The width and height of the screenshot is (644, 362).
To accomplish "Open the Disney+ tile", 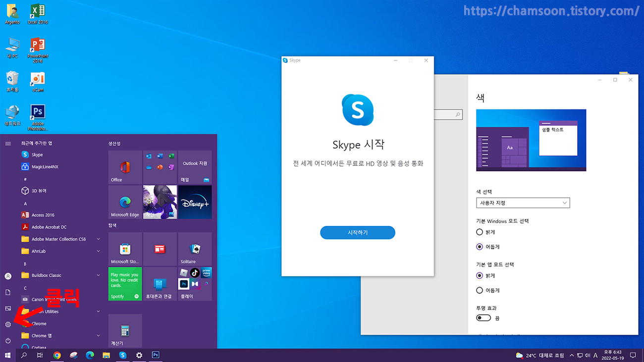I will [195, 202].
